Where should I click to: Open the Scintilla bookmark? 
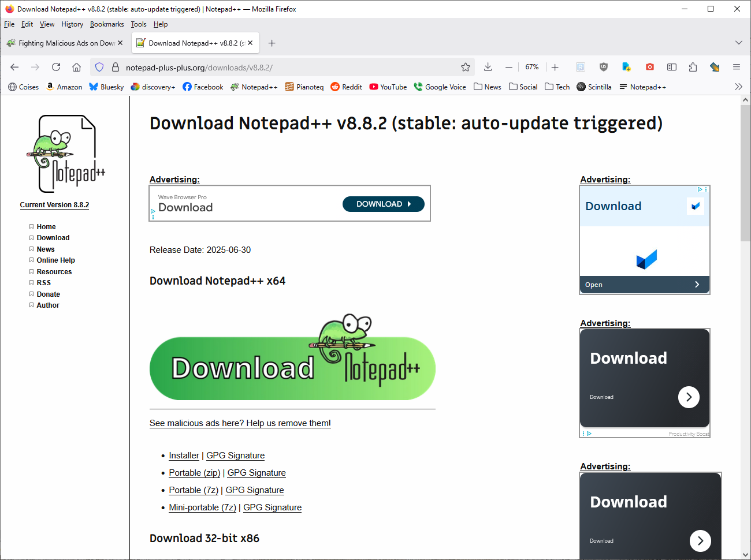click(x=594, y=87)
